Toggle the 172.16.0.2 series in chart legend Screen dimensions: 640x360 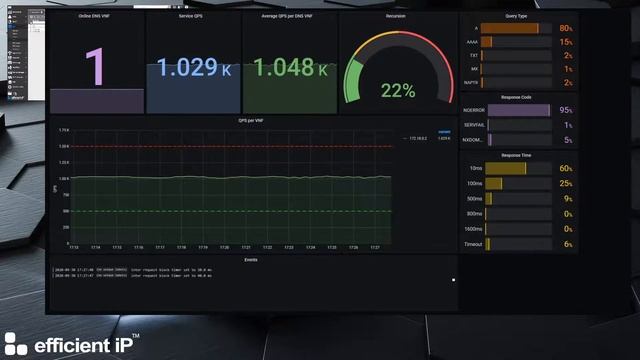418,138
